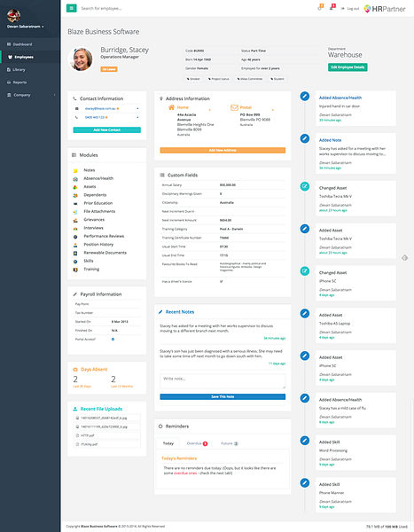This screenshot has width=414, height=532.
Task: Toggle the Portal Access blue indicator
Action: (113, 339)
